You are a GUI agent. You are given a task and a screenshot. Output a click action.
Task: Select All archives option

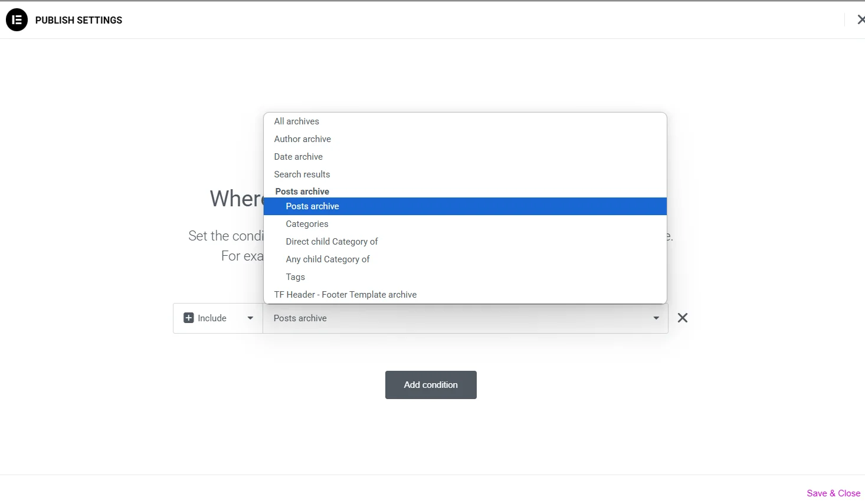pyautogui.click(x=296, y=121)
